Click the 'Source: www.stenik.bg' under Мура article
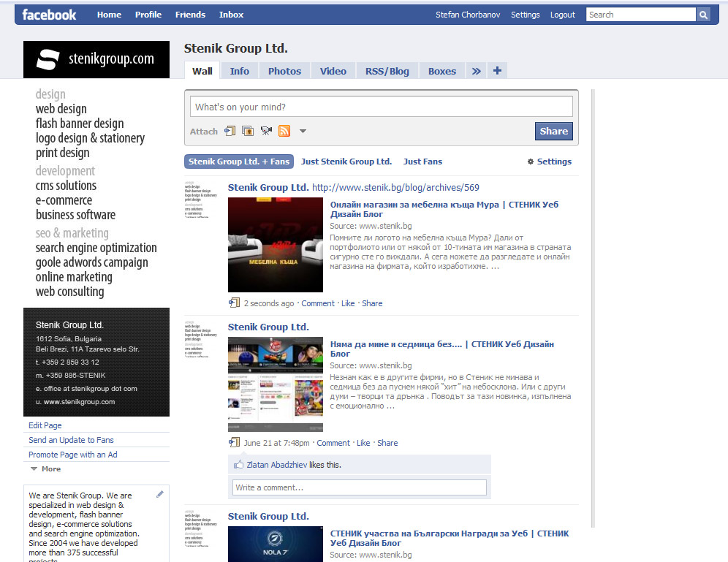728x562 pixels. click(371, 226)
